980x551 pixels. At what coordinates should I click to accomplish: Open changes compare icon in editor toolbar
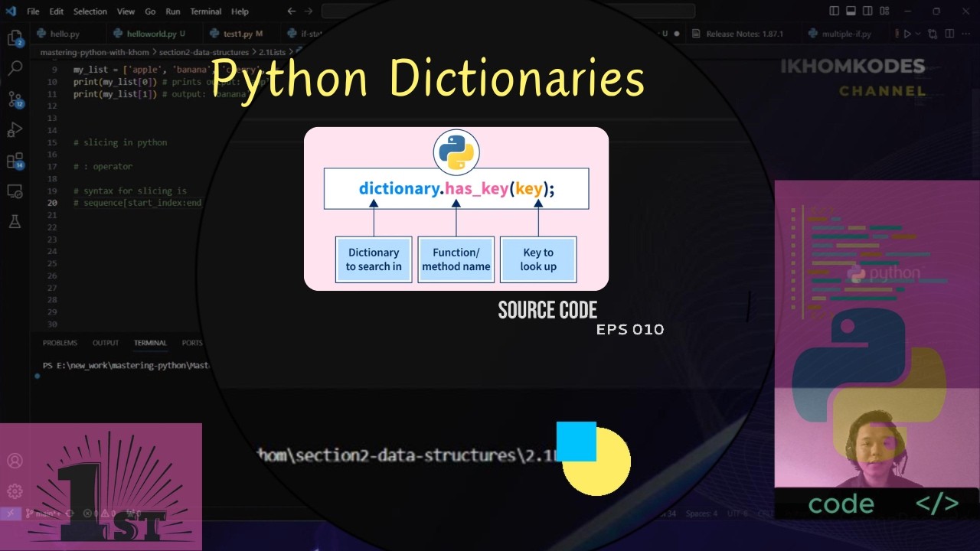coord(932,34)
